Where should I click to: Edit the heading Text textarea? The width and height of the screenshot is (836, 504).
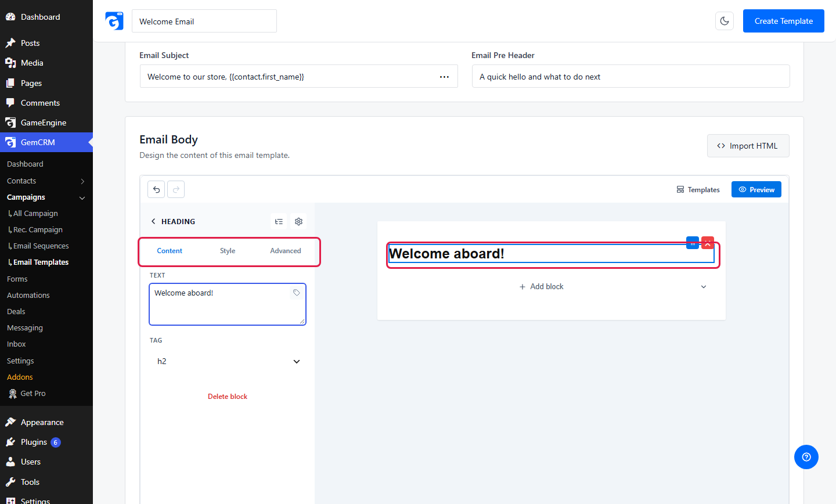point(228,304)
